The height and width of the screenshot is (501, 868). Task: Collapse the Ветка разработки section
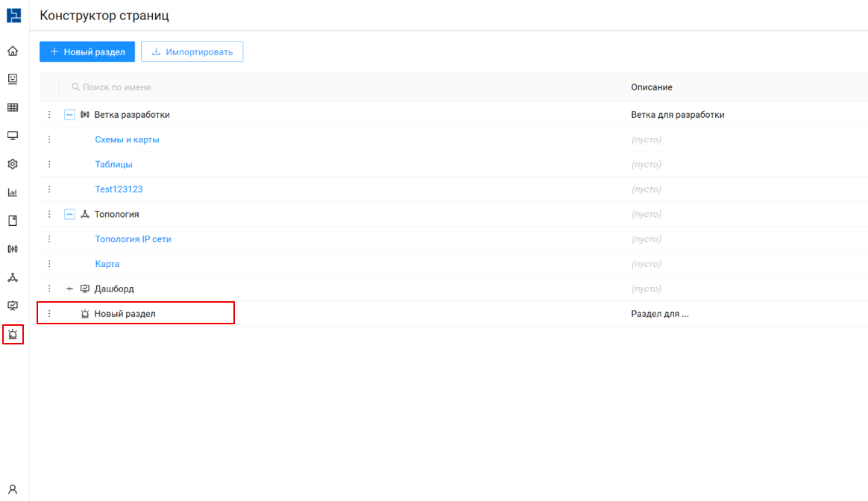pos(69,115)
